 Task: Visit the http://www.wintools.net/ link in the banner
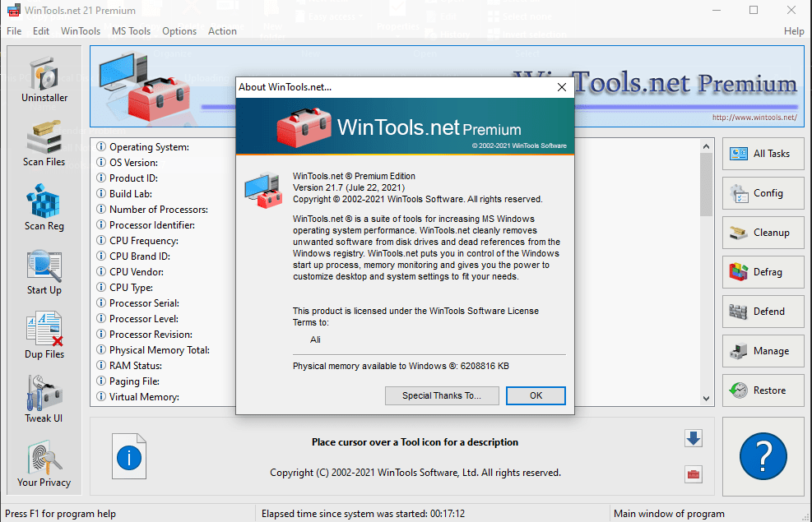pos(754,118)
